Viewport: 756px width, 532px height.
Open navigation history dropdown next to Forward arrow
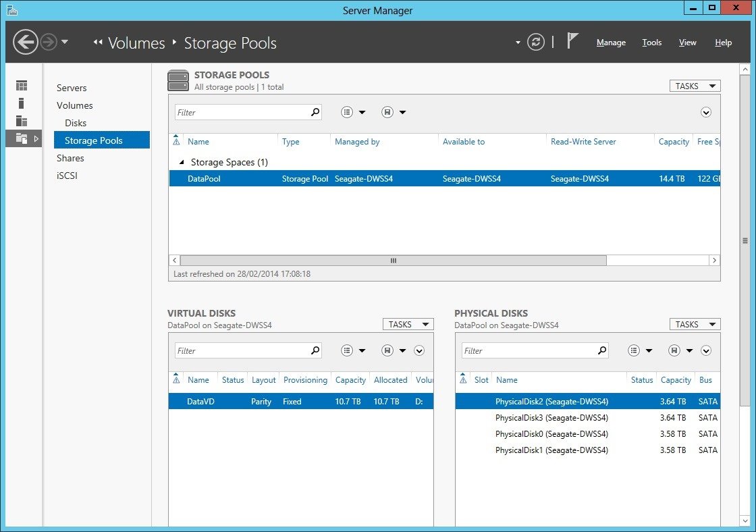(65, 42)
